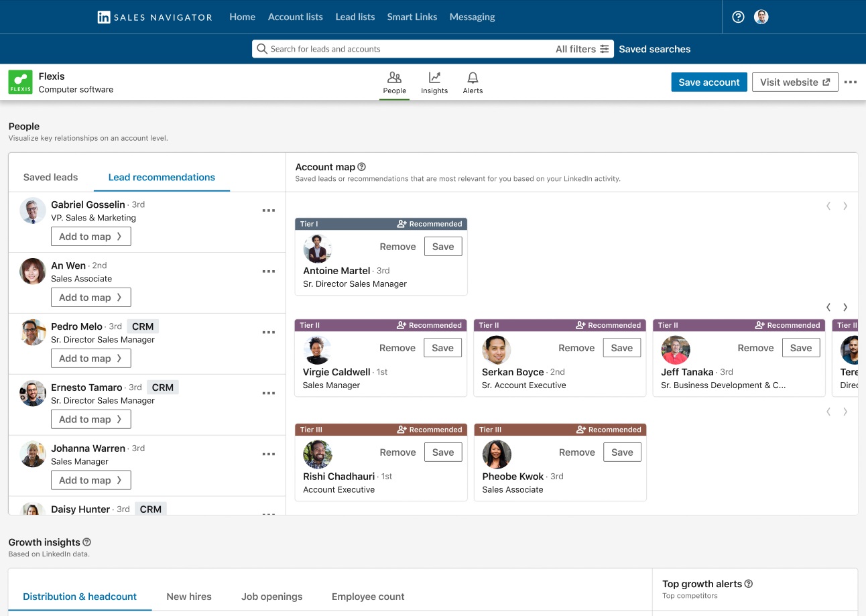Click previous arrow for Tier I row
This screenshot has width=866, height=616.
tap(828, 206)
